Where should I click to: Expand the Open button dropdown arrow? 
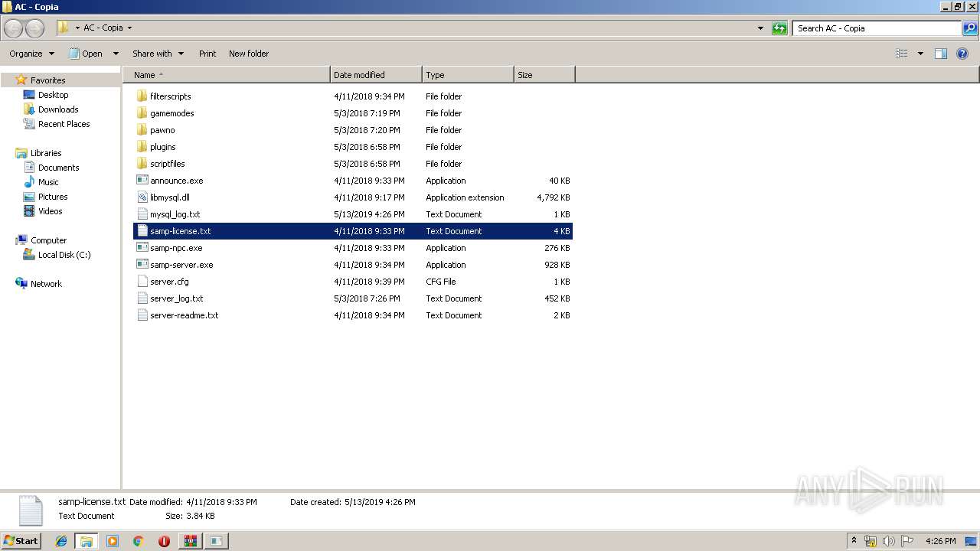[116, 54]
